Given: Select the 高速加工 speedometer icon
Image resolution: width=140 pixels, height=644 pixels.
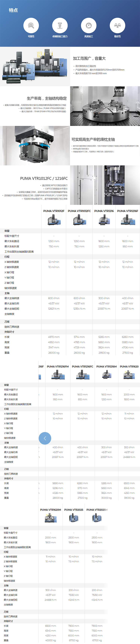Looking at the screenshot, I should click(89, 25).
